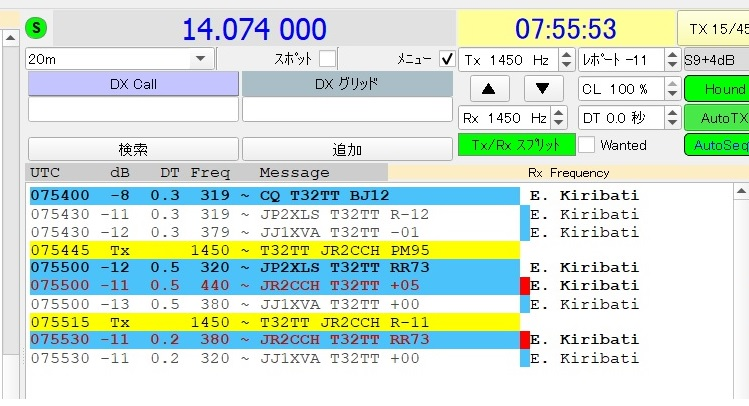Select the JP2XLS T32TT RR73 row
749x406 pixels.
pyautogui.click(x=275, y=267)
